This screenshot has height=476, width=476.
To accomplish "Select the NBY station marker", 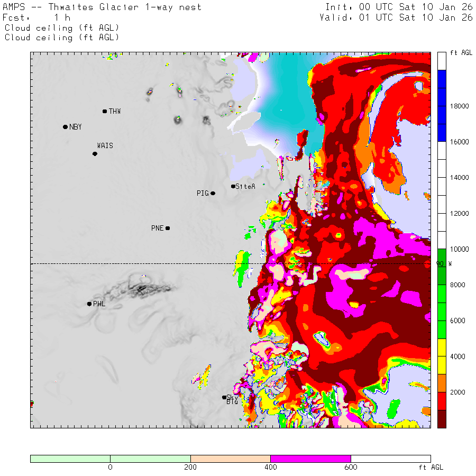I will (65, 127).
